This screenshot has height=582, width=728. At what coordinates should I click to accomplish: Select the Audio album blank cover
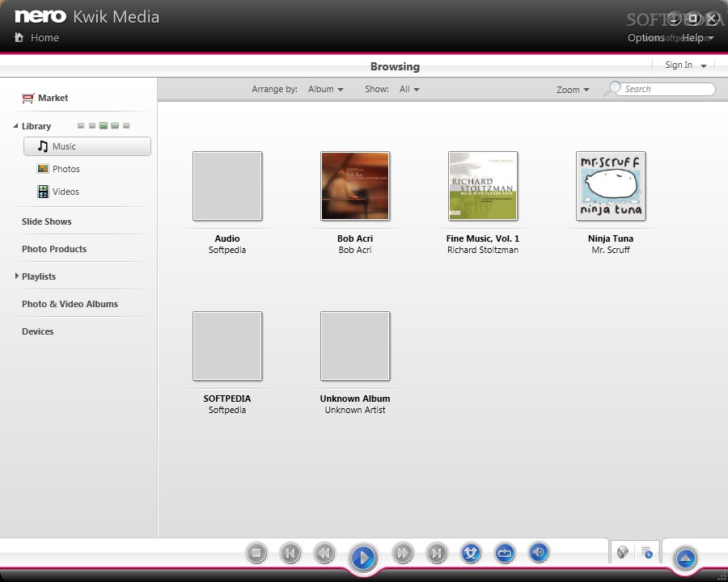[227, 186]
